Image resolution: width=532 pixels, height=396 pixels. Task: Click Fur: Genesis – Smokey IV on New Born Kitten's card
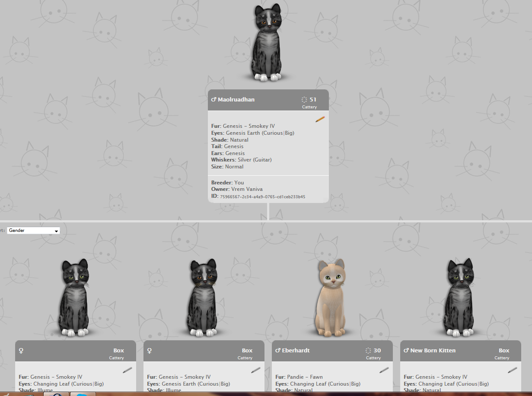click(x=436, y=377)
